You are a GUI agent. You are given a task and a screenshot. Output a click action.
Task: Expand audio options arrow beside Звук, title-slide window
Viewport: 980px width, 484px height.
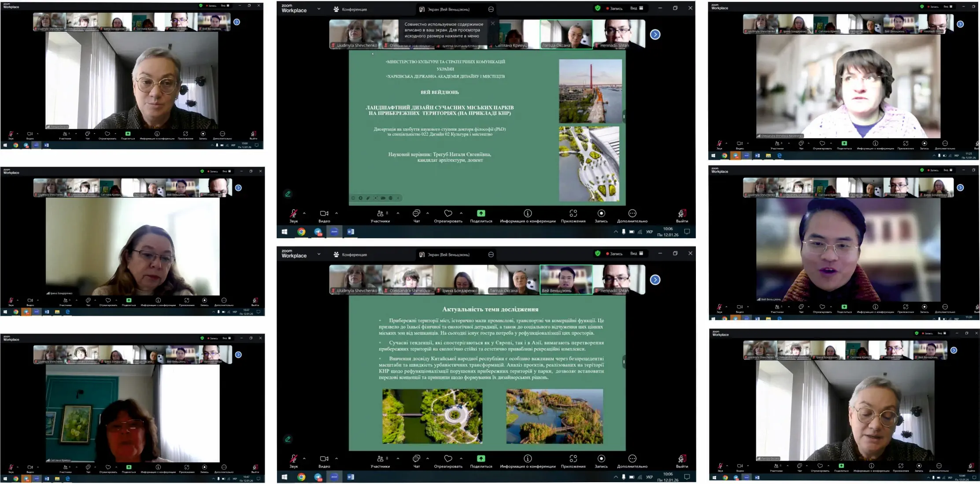click(x=304, y=213)
